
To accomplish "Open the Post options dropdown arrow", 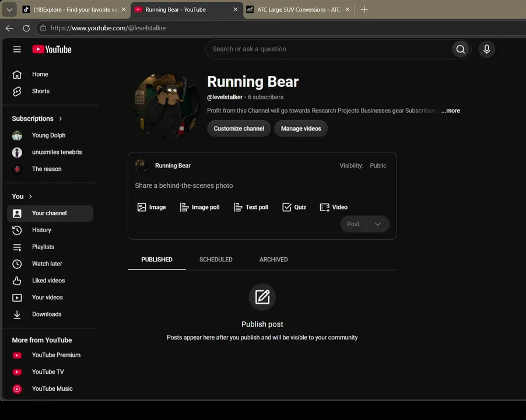I will 378,224.
